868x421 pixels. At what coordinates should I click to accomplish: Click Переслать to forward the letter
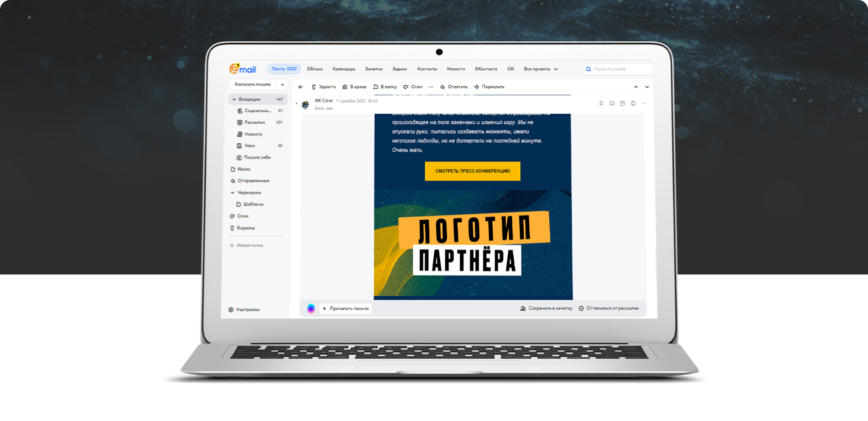(489, 87)
